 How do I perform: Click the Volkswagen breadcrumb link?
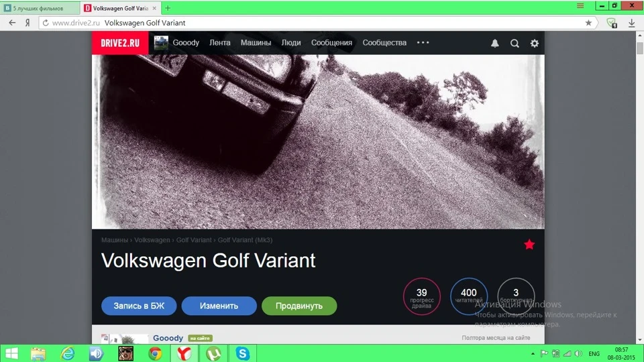point(152,240)
